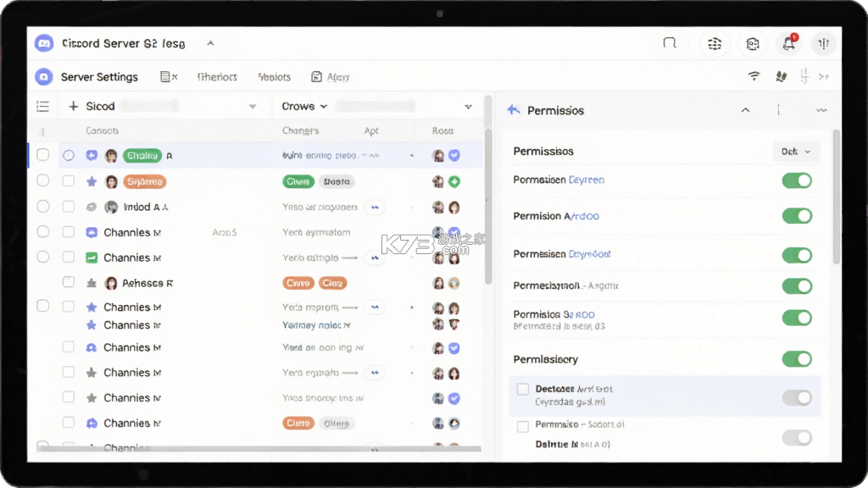
Task: Click the vertical dots in Permissios header
Action: click(778, 110)
